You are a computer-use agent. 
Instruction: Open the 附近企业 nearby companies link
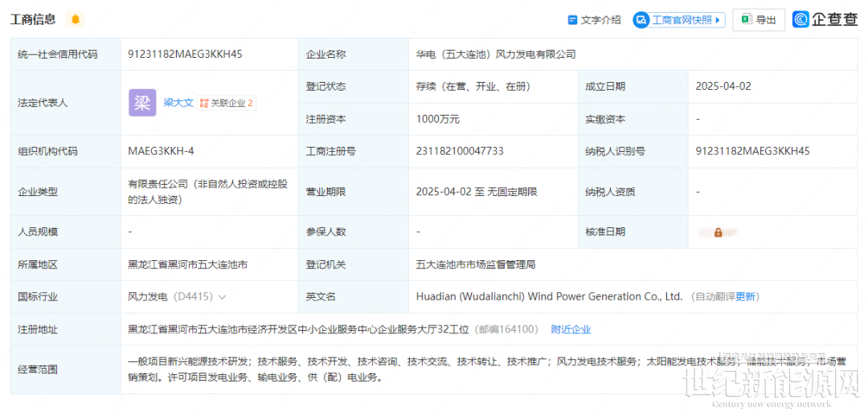tap(571, 329)
